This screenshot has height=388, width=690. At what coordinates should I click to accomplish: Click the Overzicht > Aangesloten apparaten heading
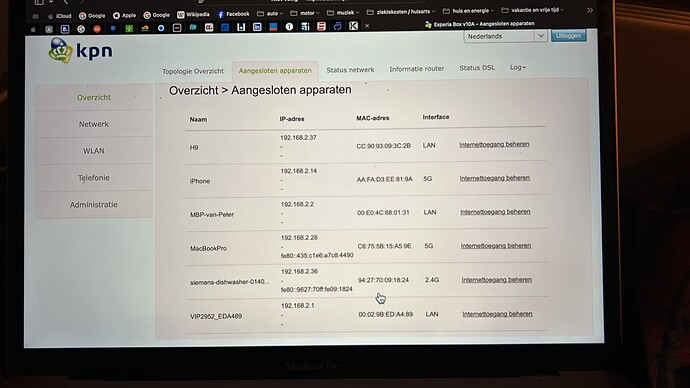coord(260,90)
